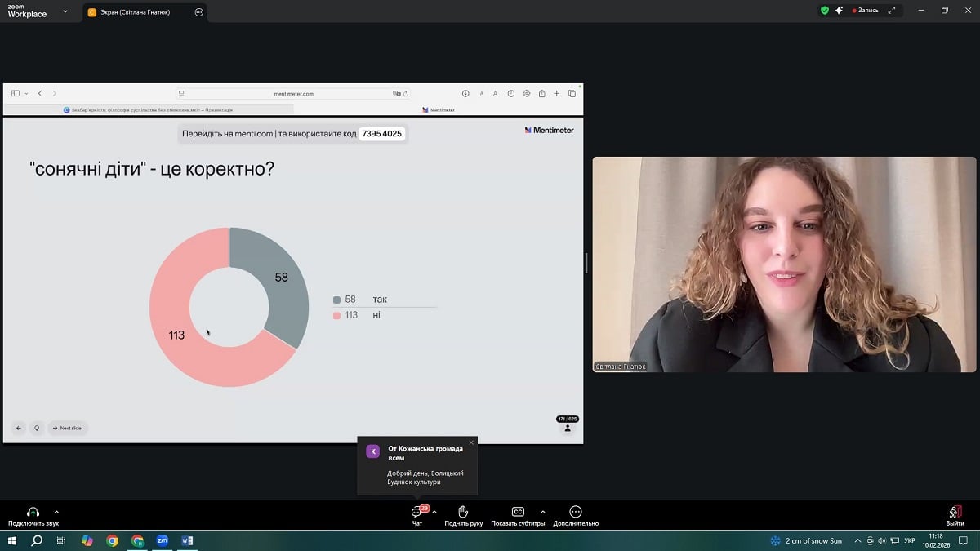Toggle Поднять руку raise hand

point(463,512)
